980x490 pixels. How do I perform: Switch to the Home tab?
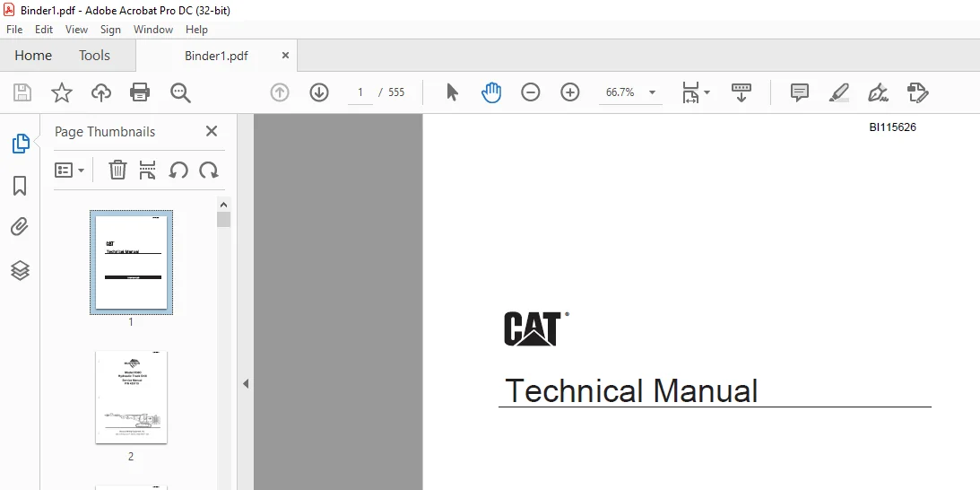click(33, 56)
